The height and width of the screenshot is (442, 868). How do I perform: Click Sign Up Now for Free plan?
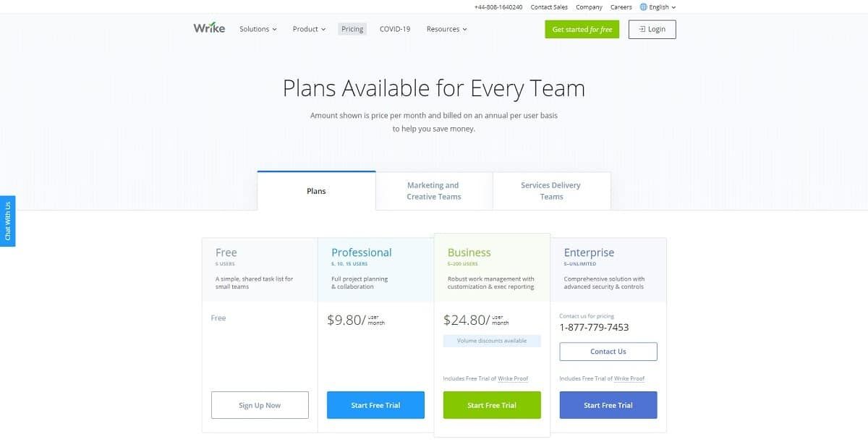[x=260, y=405]
